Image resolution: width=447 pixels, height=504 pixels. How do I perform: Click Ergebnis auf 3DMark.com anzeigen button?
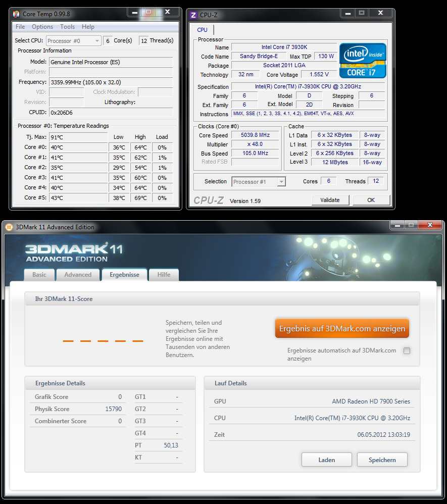click(342, 328)
